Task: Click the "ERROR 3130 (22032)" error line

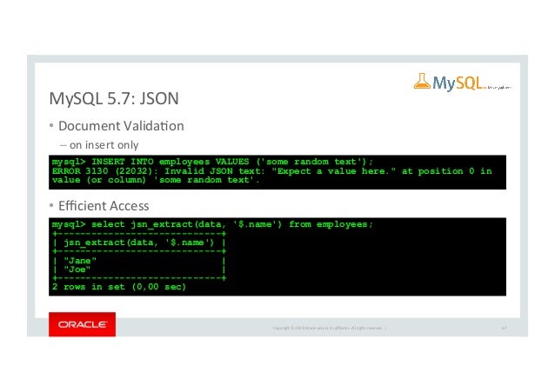Action: tap(271, 171)
